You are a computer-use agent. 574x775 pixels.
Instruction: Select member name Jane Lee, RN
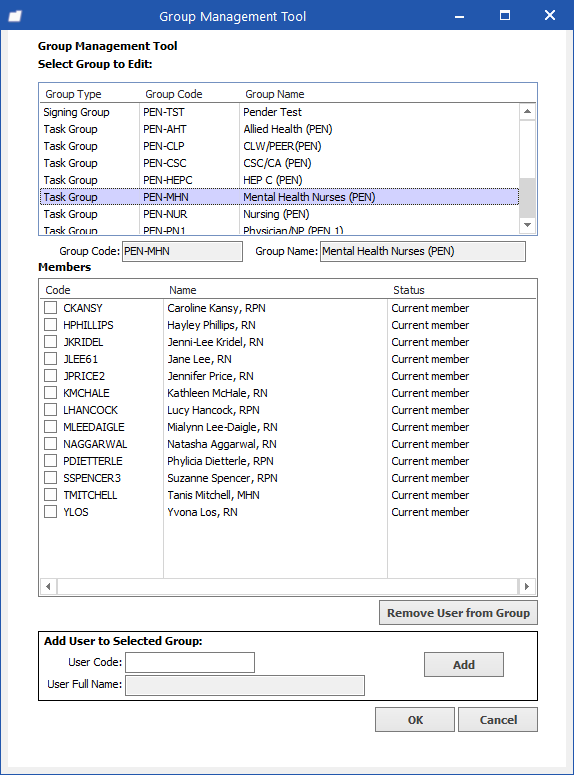[x=199, y=359]
